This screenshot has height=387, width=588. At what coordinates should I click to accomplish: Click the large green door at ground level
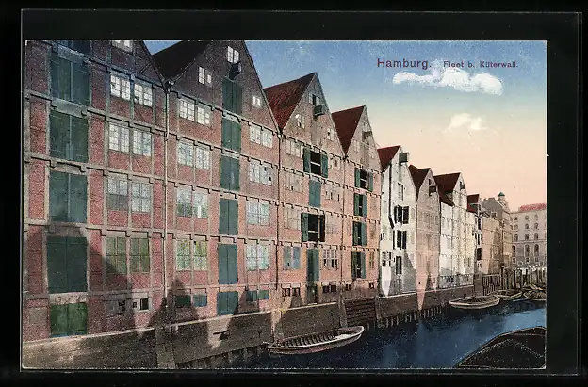point(67,264)
